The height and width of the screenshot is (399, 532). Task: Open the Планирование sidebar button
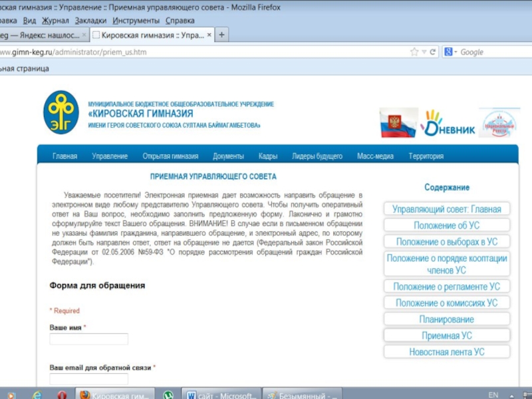(447, 319)
